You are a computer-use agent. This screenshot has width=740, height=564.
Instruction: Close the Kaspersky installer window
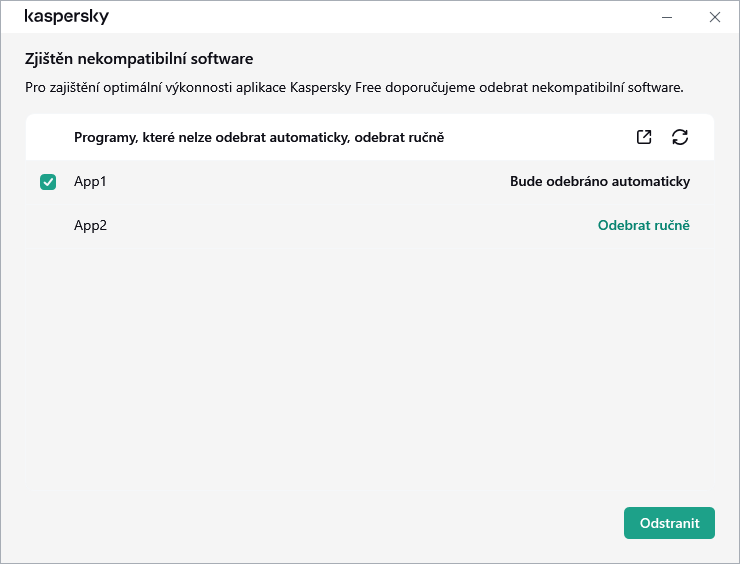click(714, 17)
